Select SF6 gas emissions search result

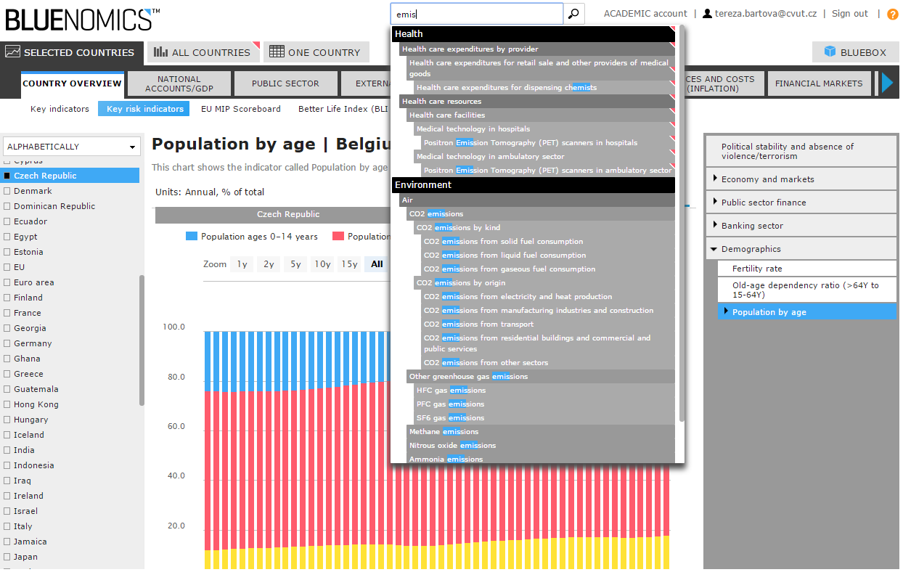pyautogui.click(x=544, y=418)
